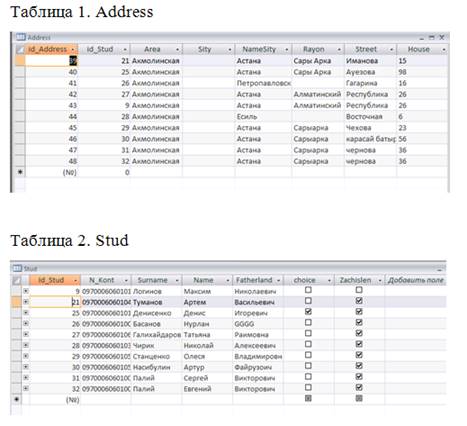This screenshot has width=467, height=426.
Task: Select the Fatherland column header
Action: click(258, 280)
